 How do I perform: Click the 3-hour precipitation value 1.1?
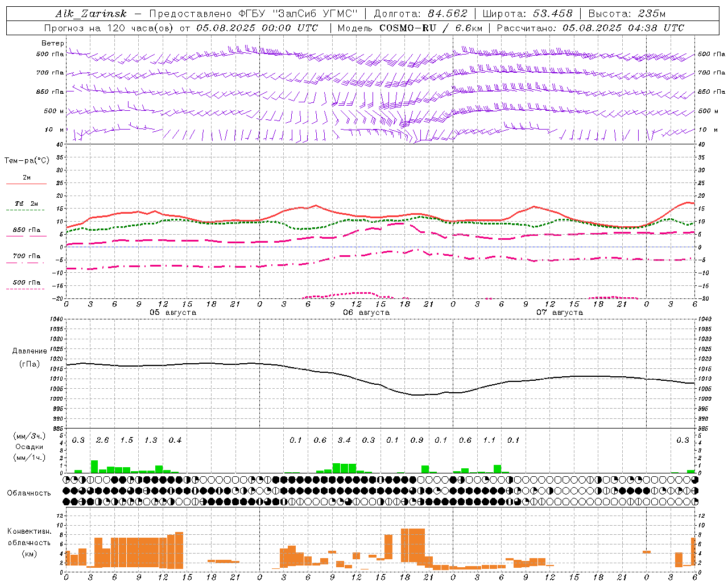tap(489, 440)
